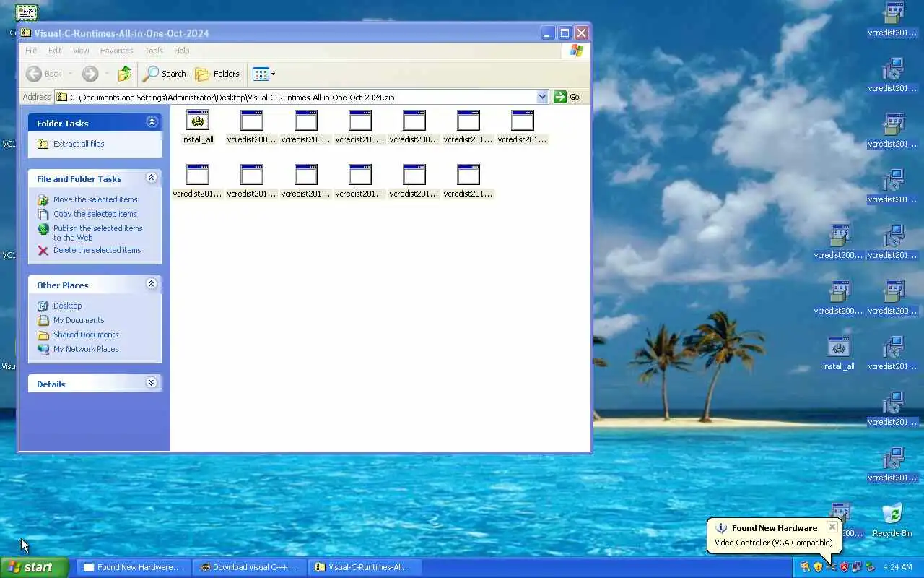Switch to Download Visual C++ taskbar button
924x578 pixels.
pos(249,567)
